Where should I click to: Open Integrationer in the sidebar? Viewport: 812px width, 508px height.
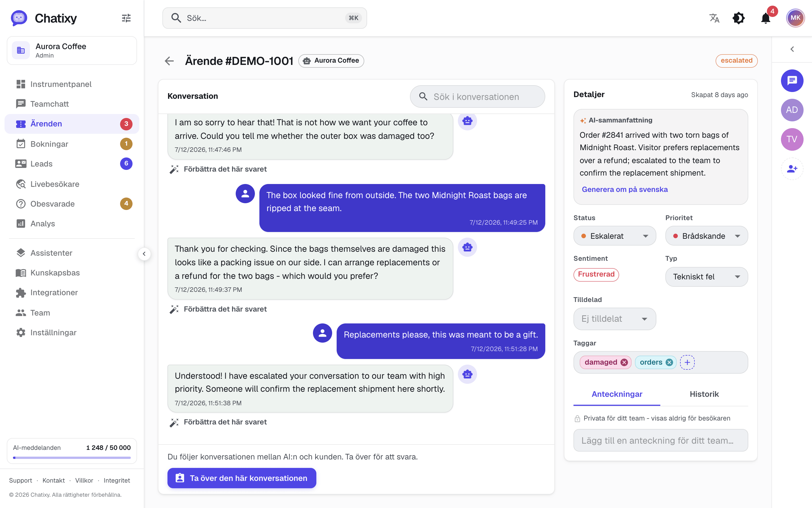(x=72, y=292)
